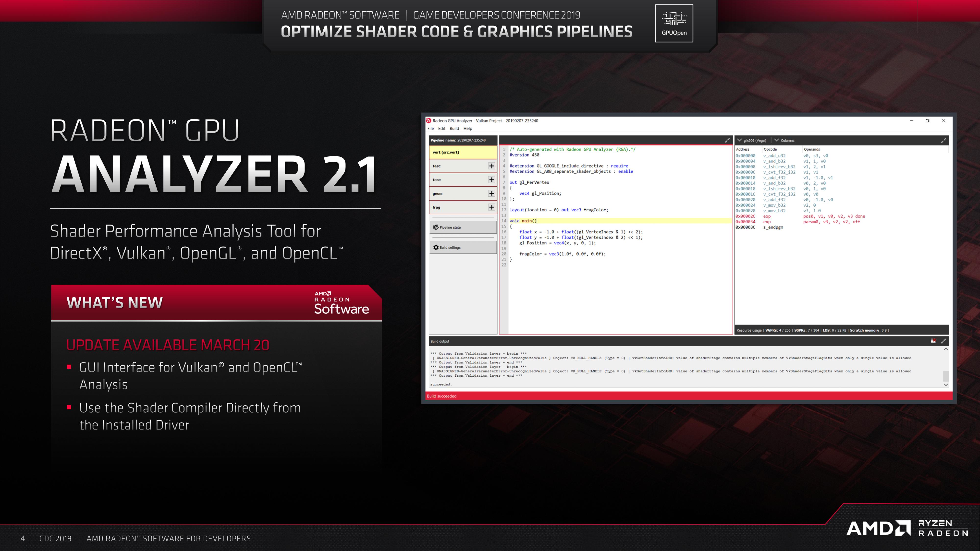Open Build settings
Screen dimensions: 980x551
[x=463, y=248]
